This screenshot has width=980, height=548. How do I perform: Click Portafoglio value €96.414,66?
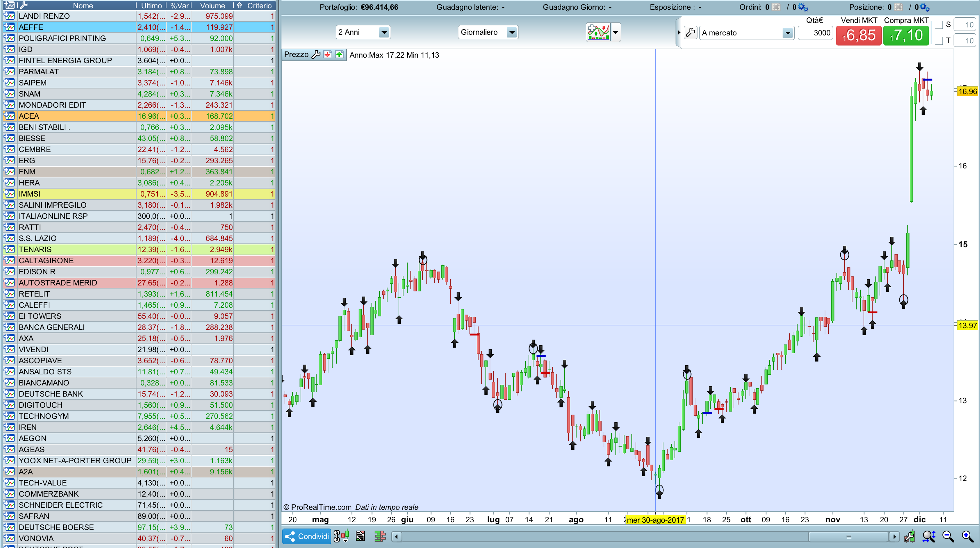(x=379, y=7)
